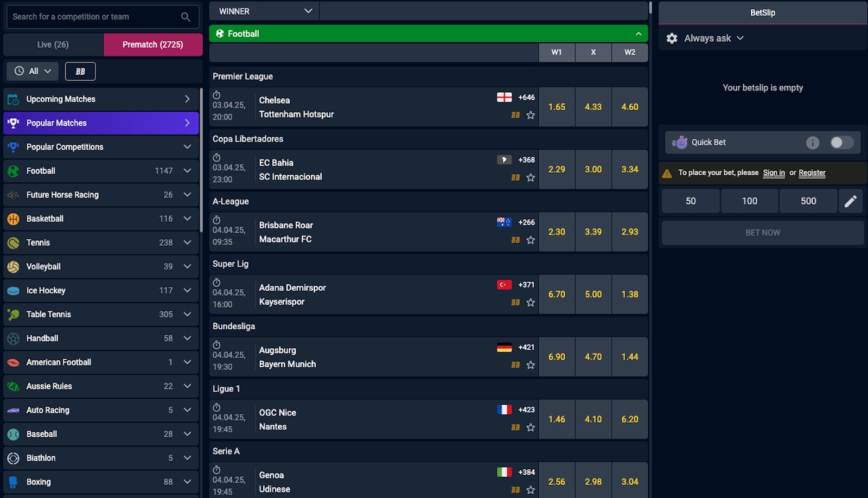Switch to the Live matches tab
The width and height of the screenshot is (868, 498).
pyautogui.click(x=52, y=44)
